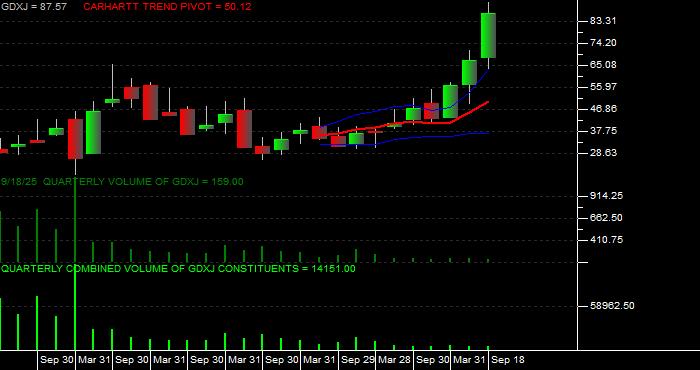Click the Sep 29 date label
The image size is (700, 370).
point(357,360)
